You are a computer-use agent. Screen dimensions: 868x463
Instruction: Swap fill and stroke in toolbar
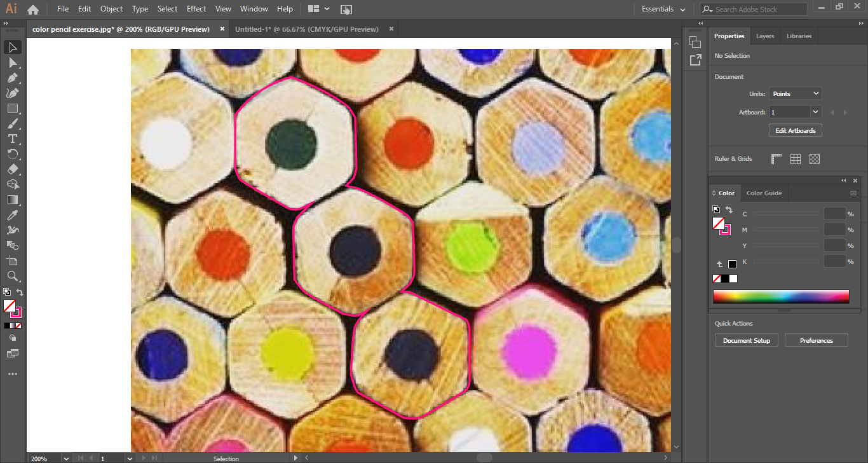pos(20,293)
